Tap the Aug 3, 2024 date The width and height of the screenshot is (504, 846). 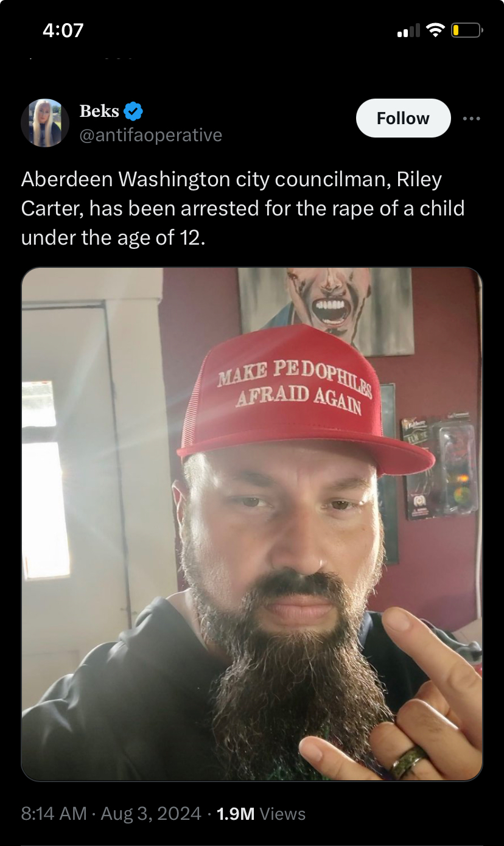151,814
